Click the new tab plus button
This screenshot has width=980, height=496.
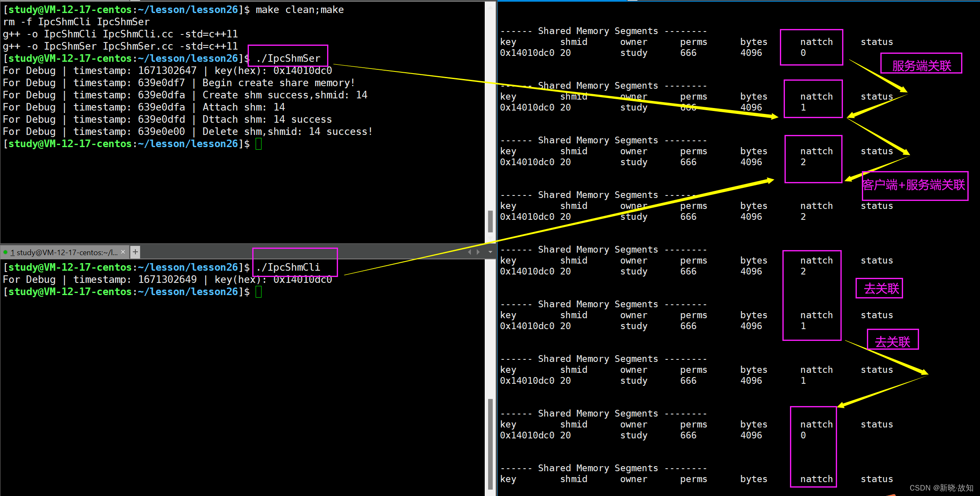coord(135,252)
